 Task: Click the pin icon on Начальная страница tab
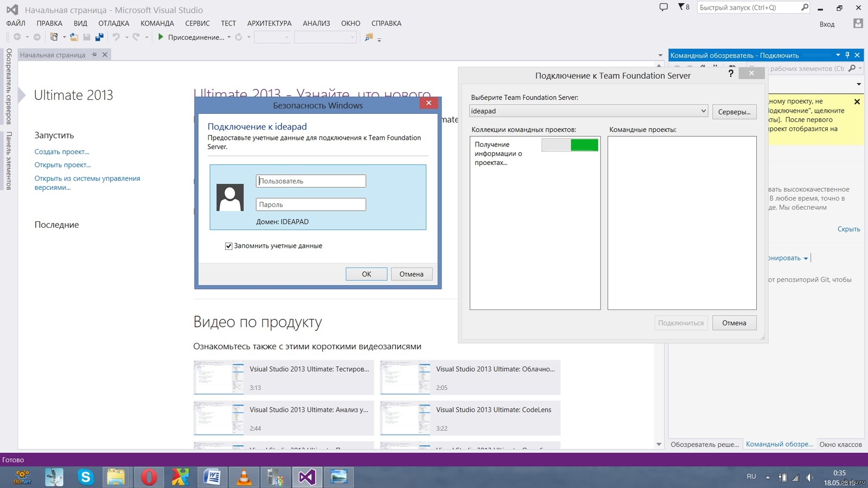(x=94, y=55)
